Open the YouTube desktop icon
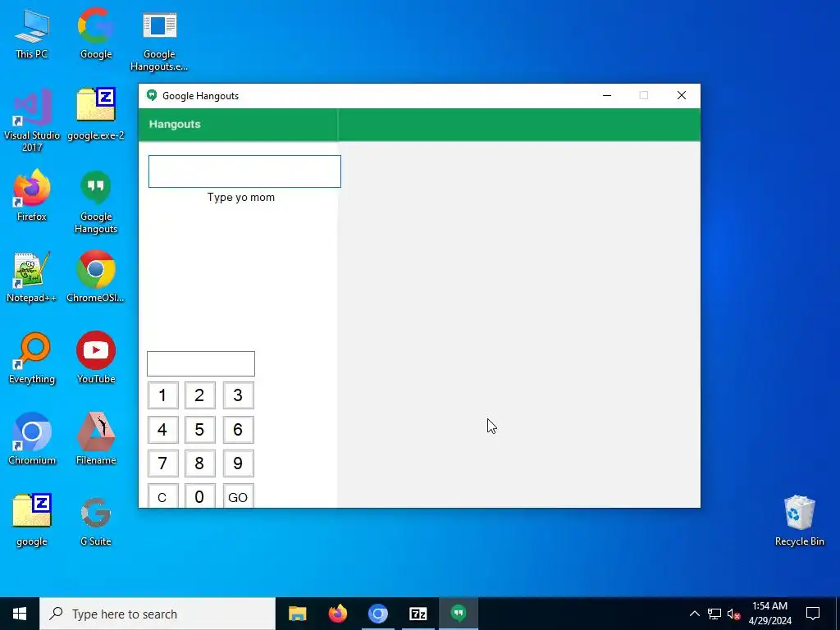Viewport: 840px width, 630px height. point(96,358)
